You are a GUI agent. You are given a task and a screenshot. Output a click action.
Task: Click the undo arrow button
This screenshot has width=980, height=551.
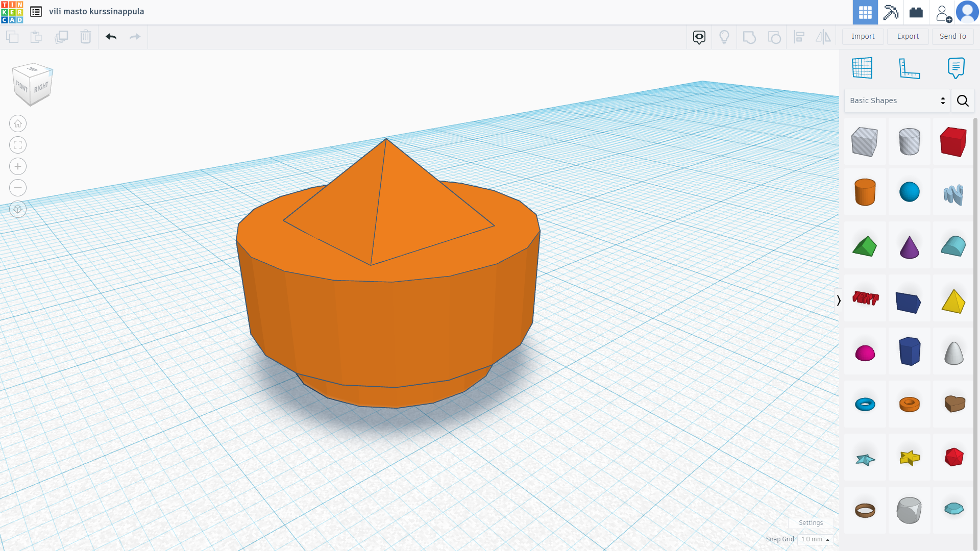point(111,36)
